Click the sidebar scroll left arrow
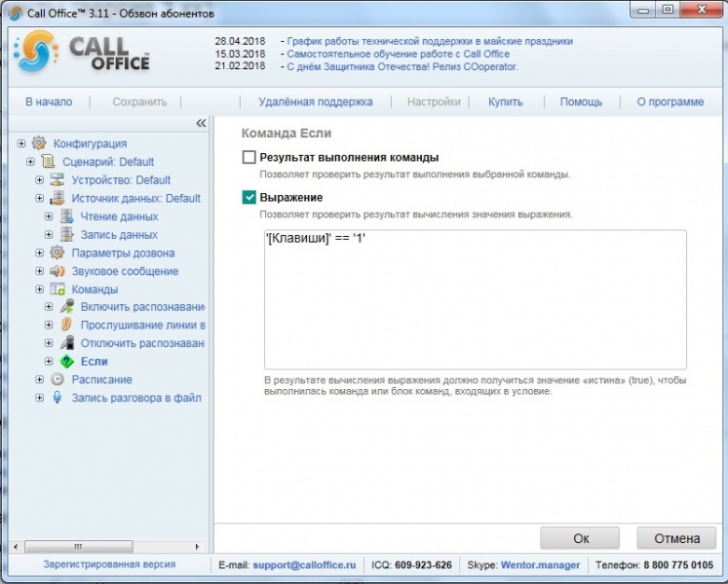The width and height of the screenshot is (728, 584). pos(16,546)
